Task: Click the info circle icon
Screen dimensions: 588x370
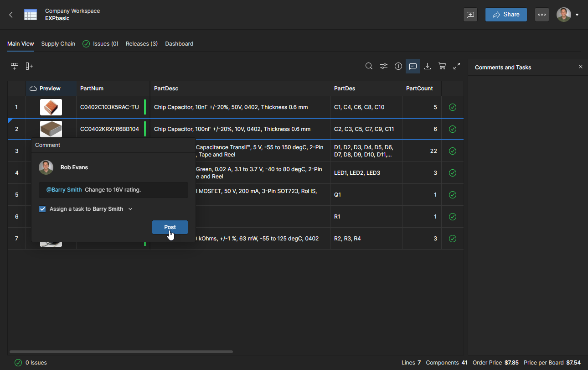Action: [x=398, y=66]
